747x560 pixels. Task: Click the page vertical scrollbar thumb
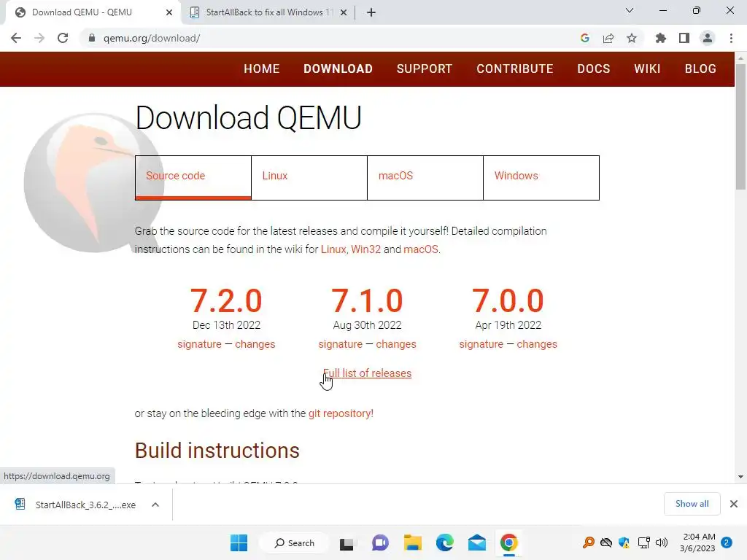point(740,127)
